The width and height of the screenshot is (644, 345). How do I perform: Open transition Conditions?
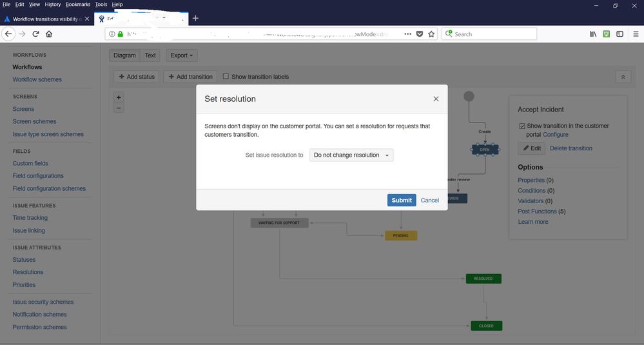531,191
